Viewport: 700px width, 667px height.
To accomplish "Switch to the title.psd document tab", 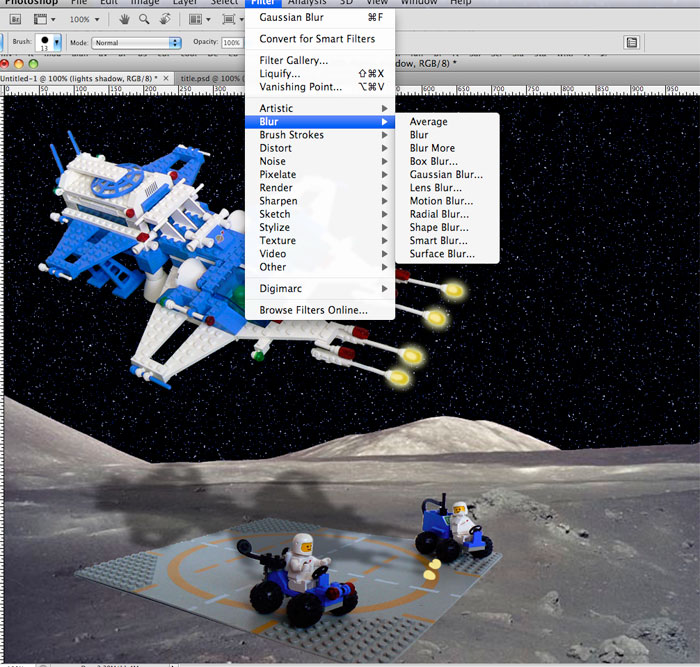I will [210, 79].
